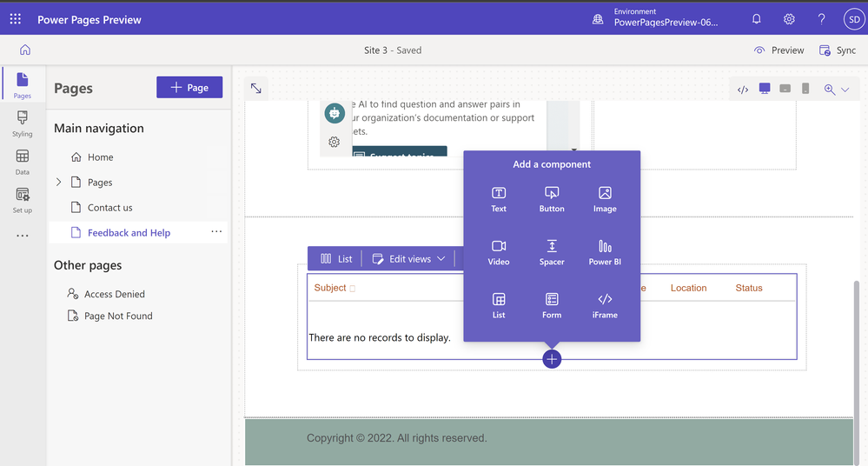Expand the canvas to full screen
Viewport: 868px width, 466px height.
pos(255,88)
